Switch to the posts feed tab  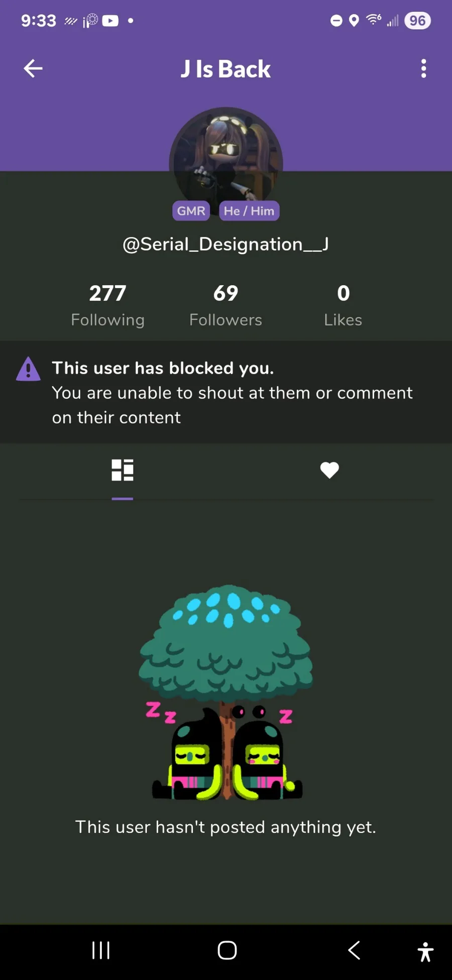click(123, 470)
